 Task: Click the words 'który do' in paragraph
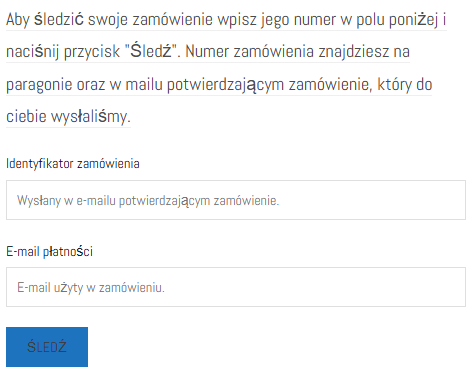pyautogui.click(x=405, y=84)
